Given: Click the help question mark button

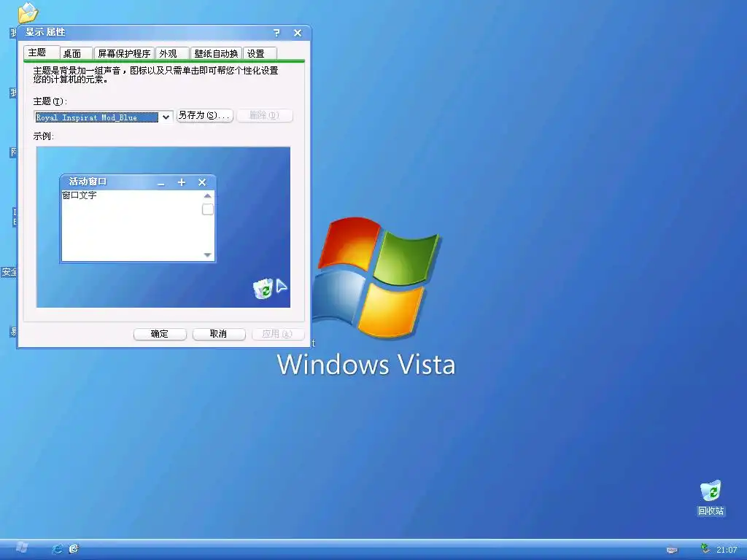Looking at the screenshot, I should (276, 33).
